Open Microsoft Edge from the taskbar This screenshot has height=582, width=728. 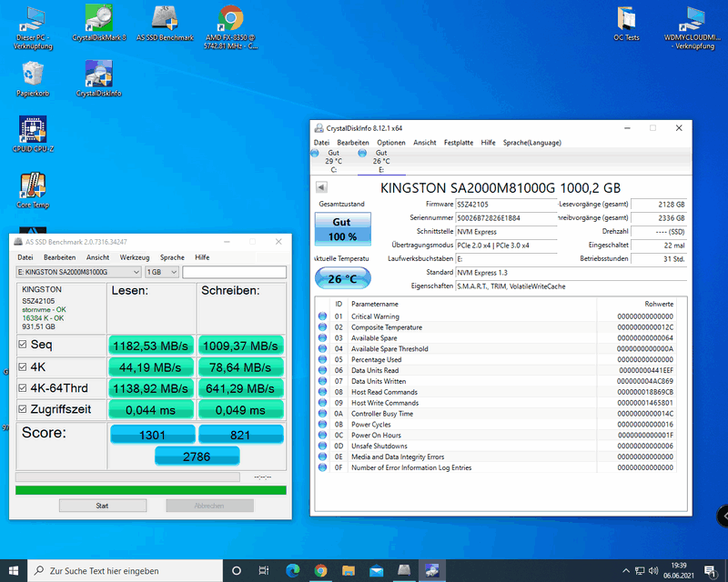pyautogui.click(x=292, y=570)
